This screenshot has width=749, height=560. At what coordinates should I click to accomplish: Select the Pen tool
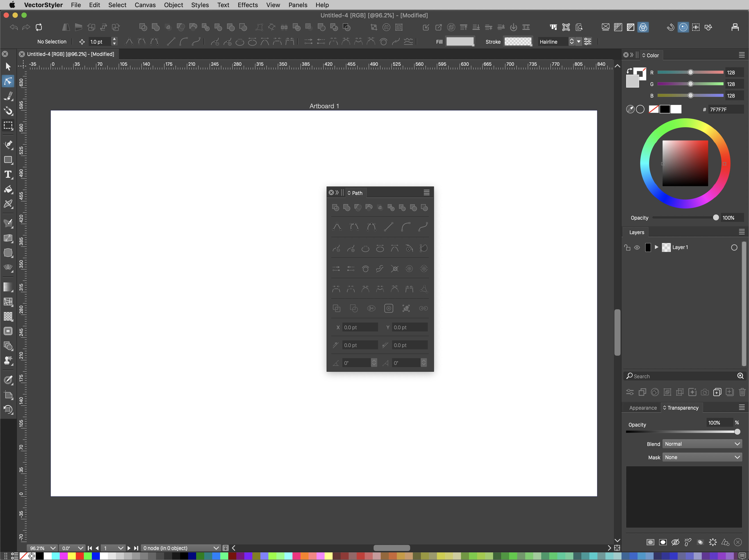pyautogui.click(x=8, y=145)
